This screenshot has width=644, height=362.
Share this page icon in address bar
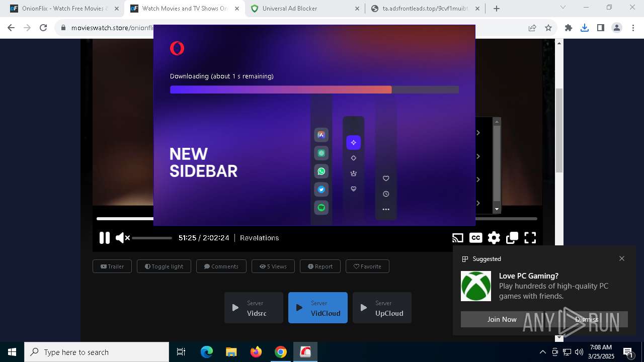[532, 28]
